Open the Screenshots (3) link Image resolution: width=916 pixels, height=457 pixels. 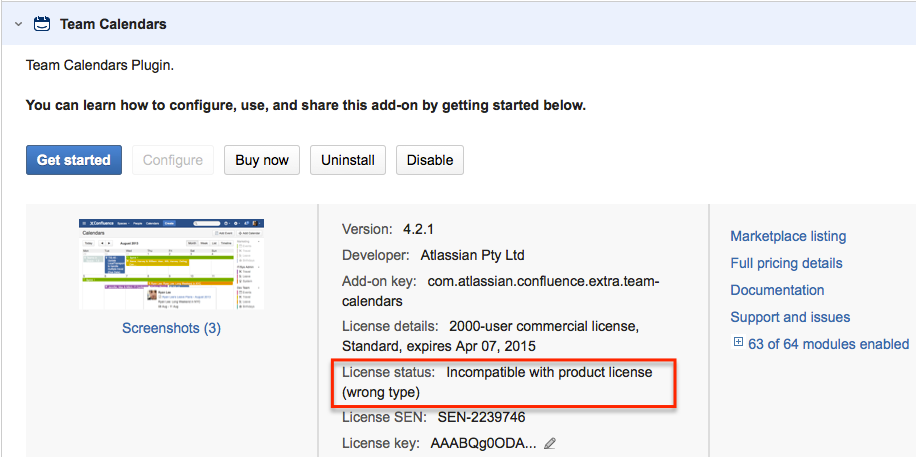coord(171,328)
